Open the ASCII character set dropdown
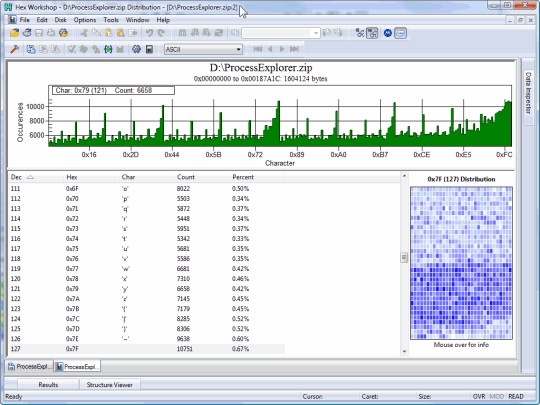Image resolution: width=540 pixels, height=405 pixels. (x=203, y=49)
